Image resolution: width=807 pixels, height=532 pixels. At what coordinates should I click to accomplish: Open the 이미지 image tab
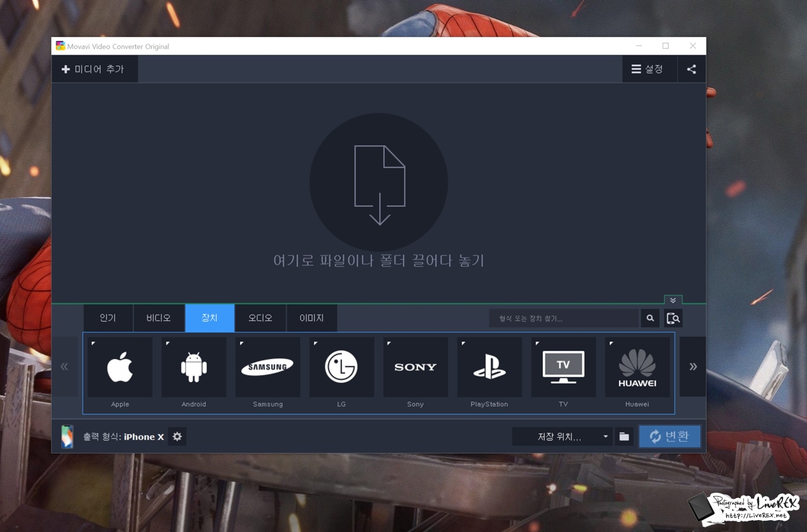(x=311, y=318)
